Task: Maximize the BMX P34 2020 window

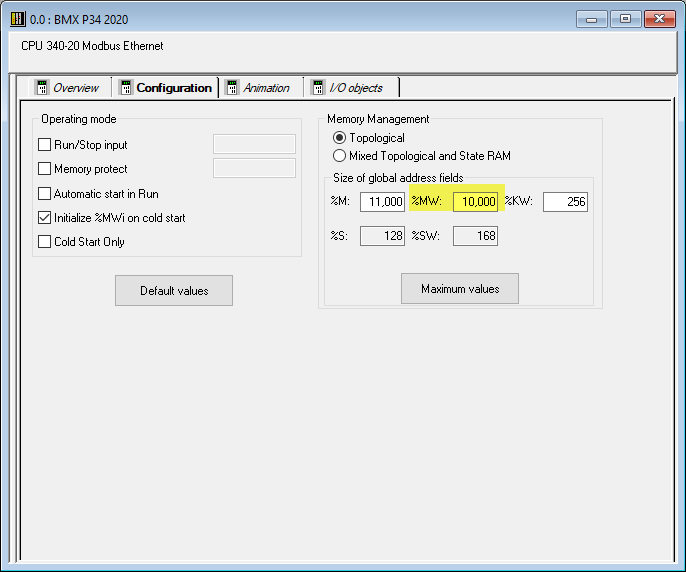Action: click(x=626, y=19)
